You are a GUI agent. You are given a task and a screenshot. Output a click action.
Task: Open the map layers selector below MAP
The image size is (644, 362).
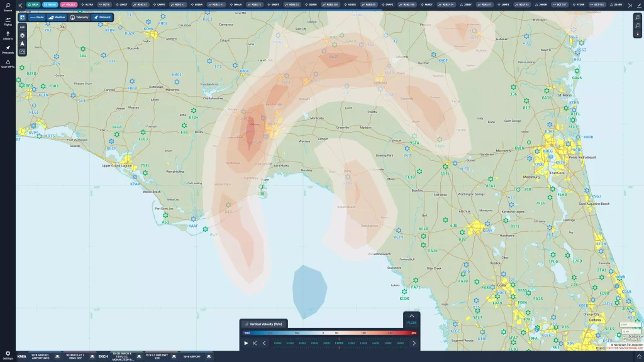coord(22,35)
